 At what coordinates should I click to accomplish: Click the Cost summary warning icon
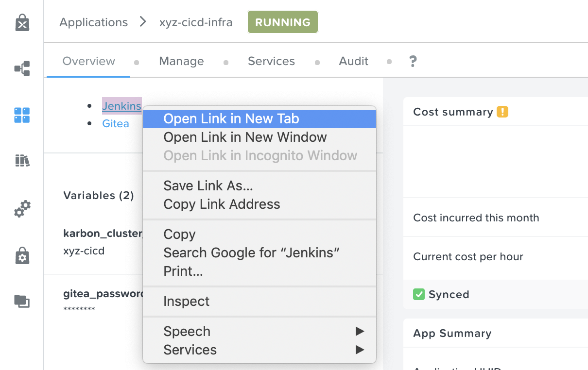click(502, 112)
